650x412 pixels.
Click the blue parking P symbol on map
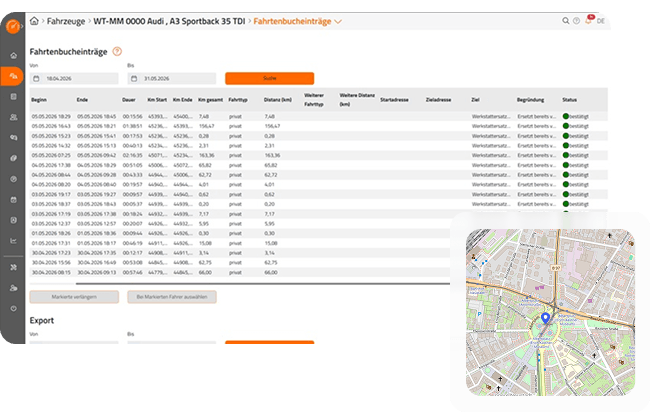[x=479, y=314]
